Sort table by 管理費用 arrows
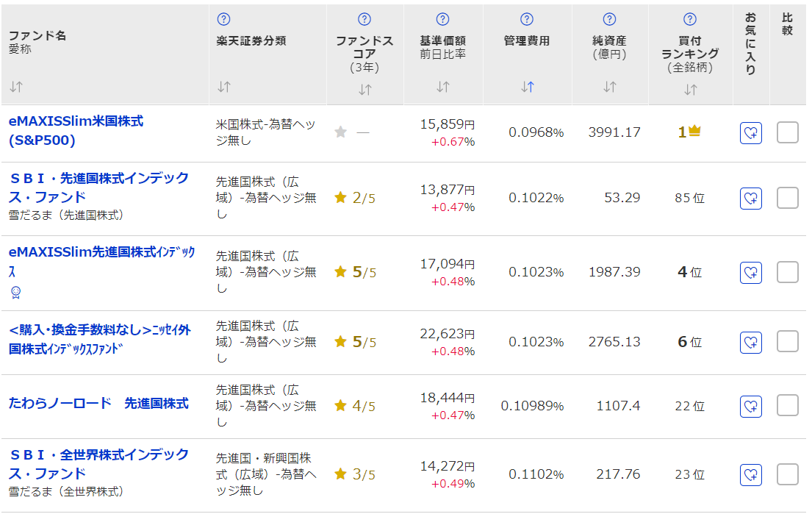 527,87
